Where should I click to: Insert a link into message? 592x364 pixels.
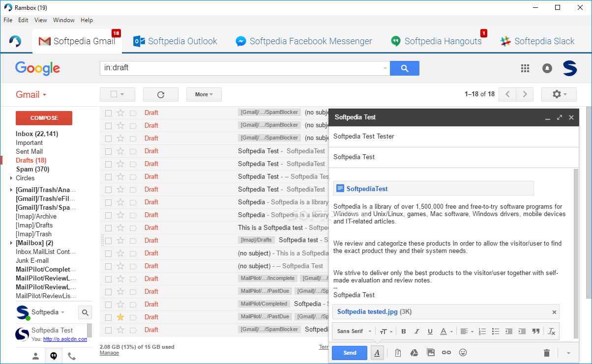coord(446,353)
